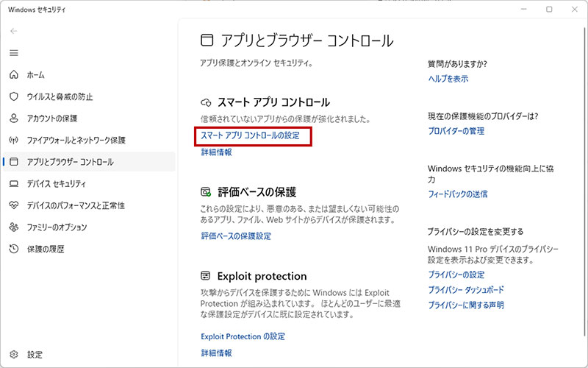Click アプリ保護とオンライン セキュリティ subtitle

point(257,63)
